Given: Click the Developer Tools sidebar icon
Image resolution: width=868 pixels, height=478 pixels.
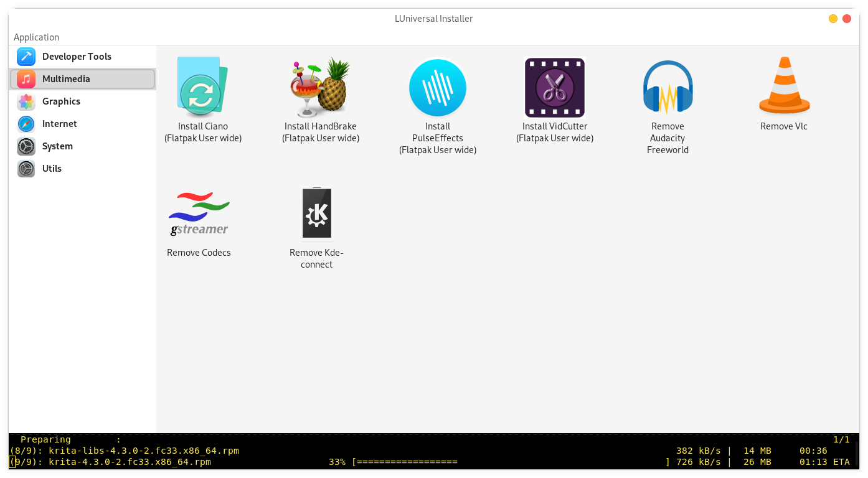Looking at the screenshot, I should pyautogui.click(x=26, y=57).
